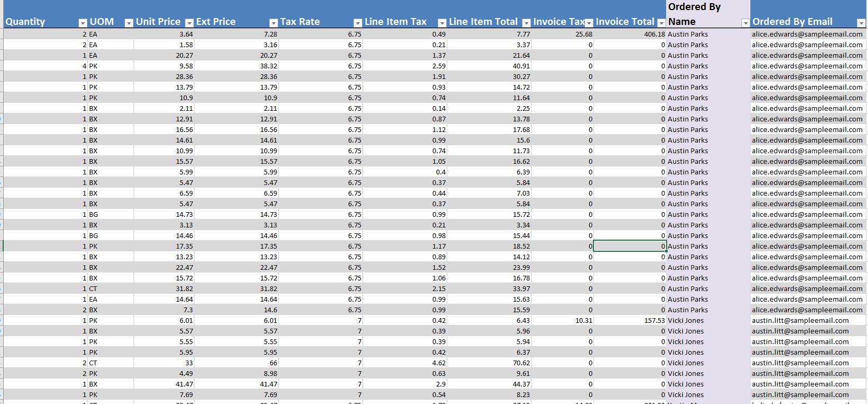Select Line Item Total cell 14.12
The image size is (868, 404).
(489, 257)
